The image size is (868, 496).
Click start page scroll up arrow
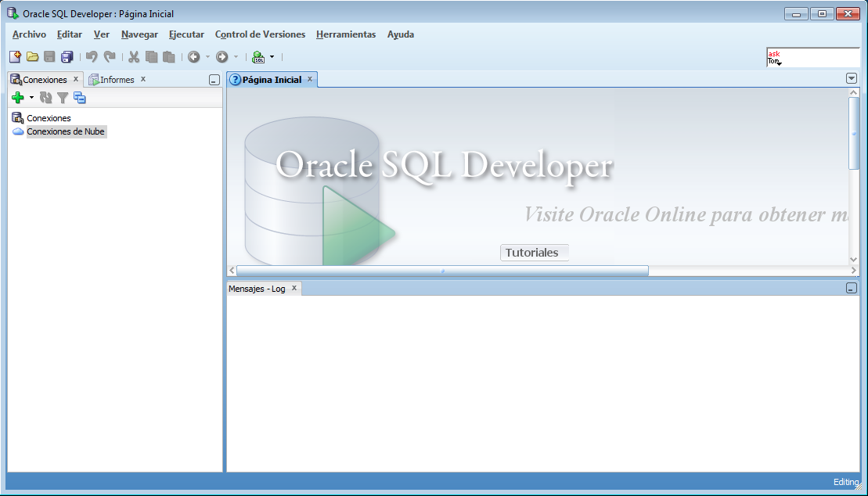[x=854, y=93]
